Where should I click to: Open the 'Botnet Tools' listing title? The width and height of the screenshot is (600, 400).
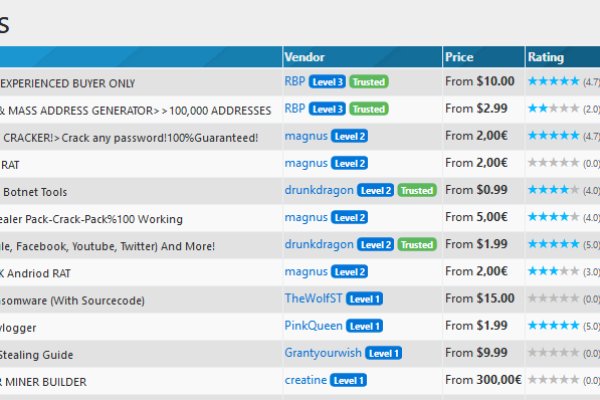point(35,192)
